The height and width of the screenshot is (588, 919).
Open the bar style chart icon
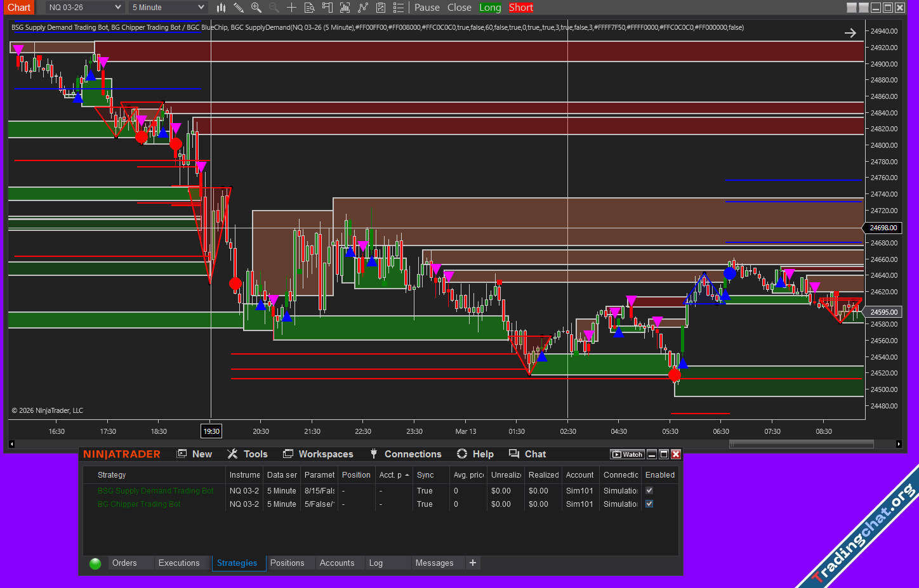(221, 8)
